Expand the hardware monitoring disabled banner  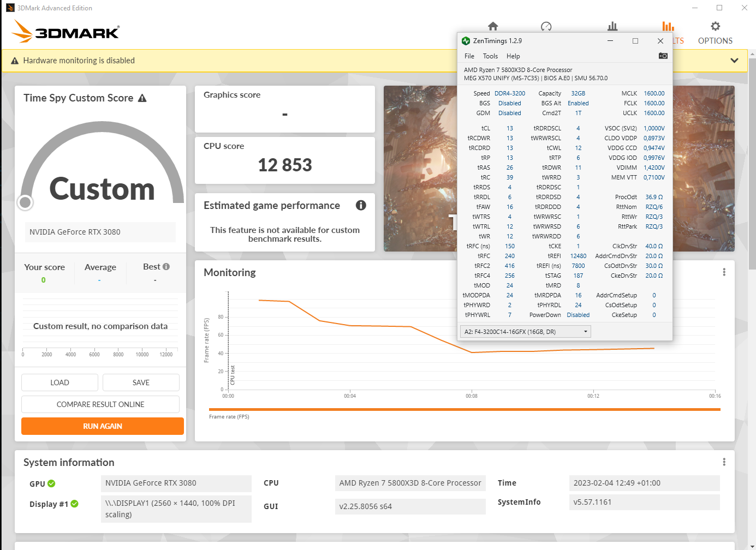[x=734, y=61]
